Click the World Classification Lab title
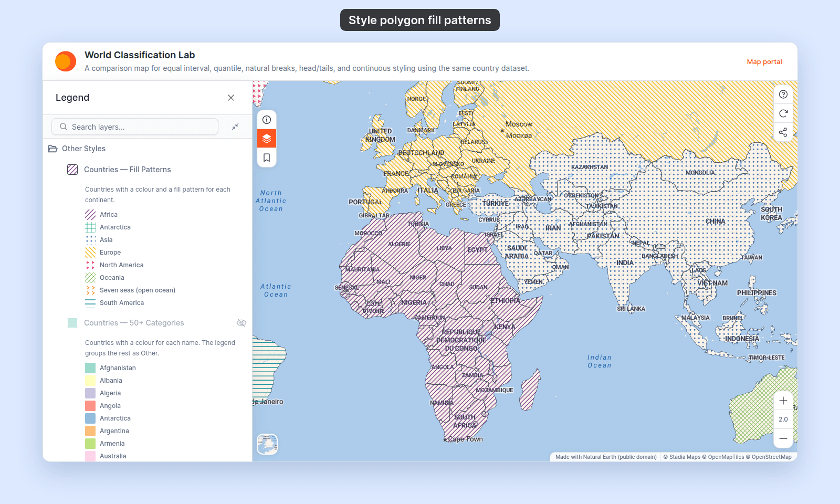 tap(140, 55)
